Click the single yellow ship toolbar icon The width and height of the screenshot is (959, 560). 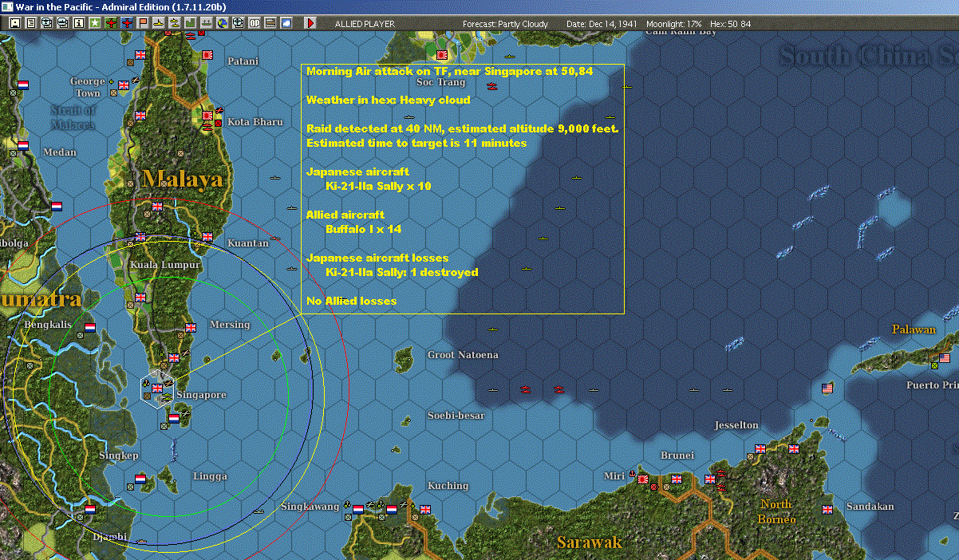click(159, 24)
